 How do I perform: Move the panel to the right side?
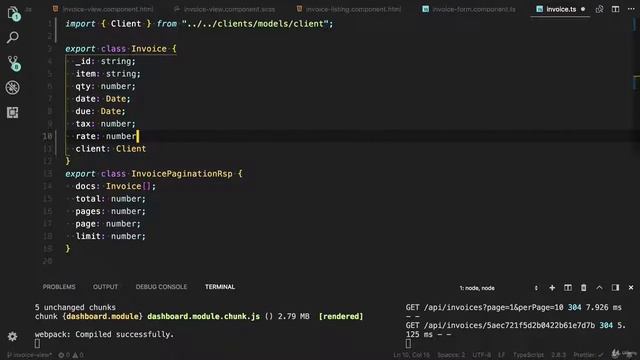point(615,288)
